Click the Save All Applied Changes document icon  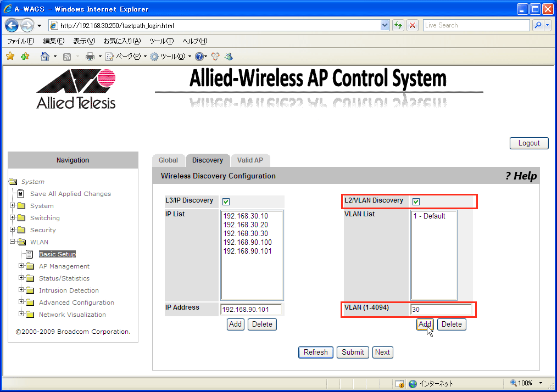tap(21, 194)
